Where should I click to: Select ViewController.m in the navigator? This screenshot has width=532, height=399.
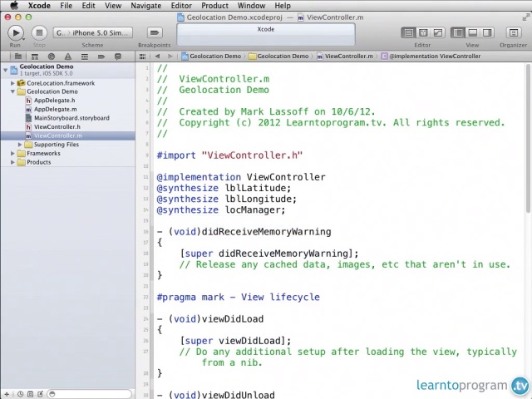coord(68,135)
